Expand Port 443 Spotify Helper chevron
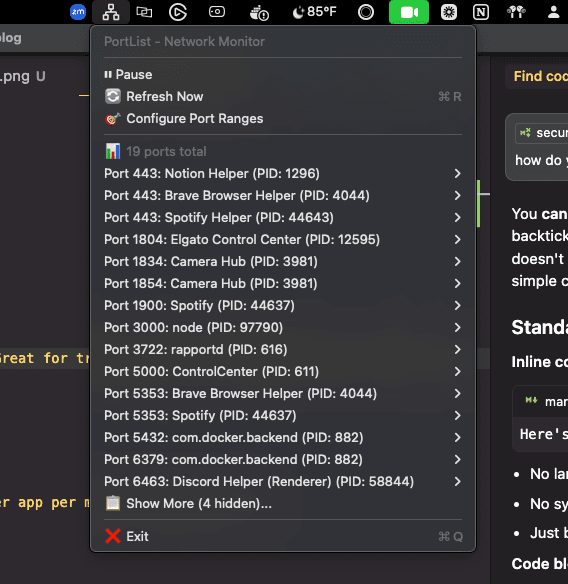Screen dimensions: 568x584 (x=457, y=218)
